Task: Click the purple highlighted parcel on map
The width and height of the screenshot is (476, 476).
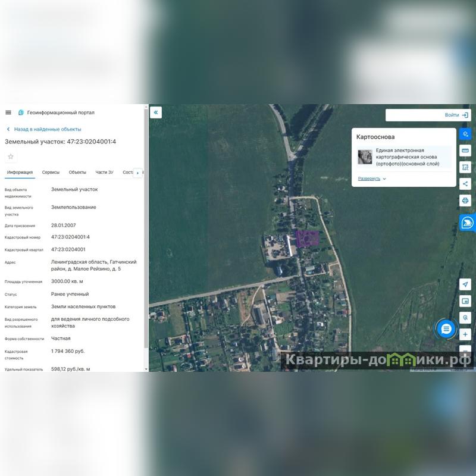Action: [x=308, y=239]
